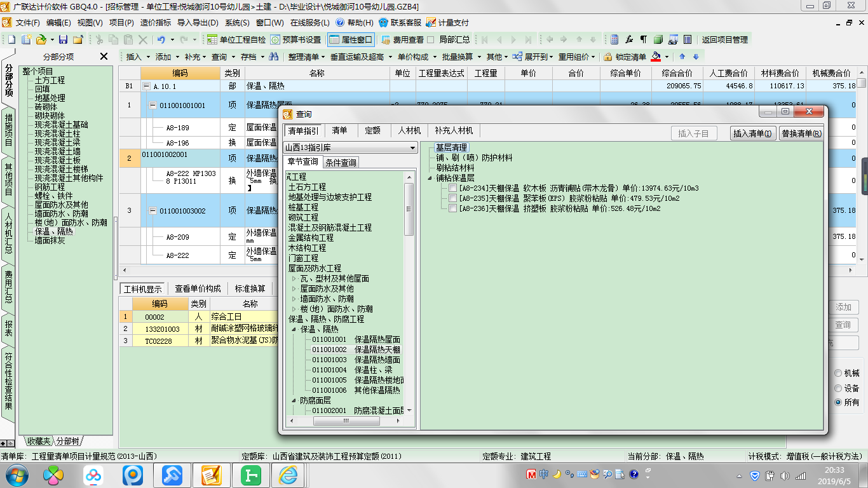This screenshot has height=488, width=868.
Task: Select 基层清理 in the guide list
Action: click(451, 147)
